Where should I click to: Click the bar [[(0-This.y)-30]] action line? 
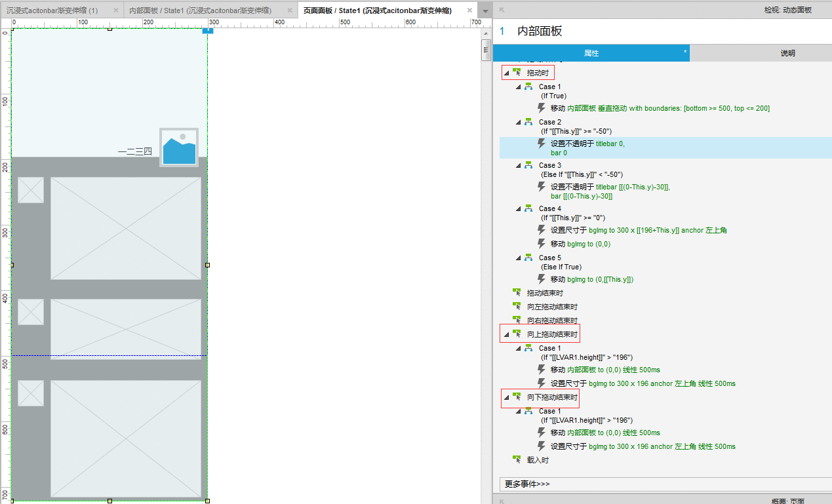pyautogui.click(x=582, y=196)
